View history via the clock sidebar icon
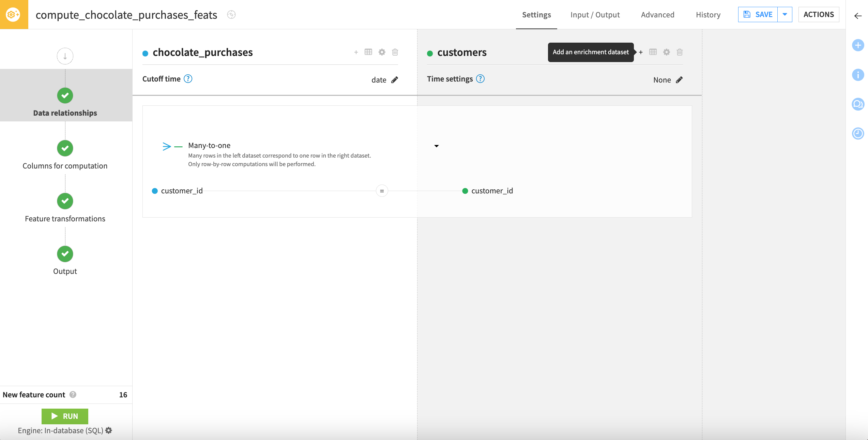Screen dimensions: 868x440 point(858,134)
